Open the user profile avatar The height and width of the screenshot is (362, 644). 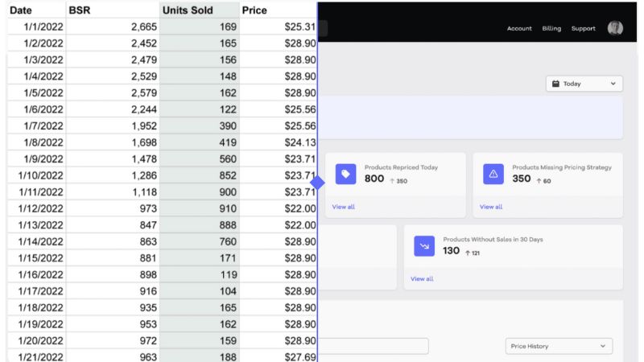[x=615, y=28]
